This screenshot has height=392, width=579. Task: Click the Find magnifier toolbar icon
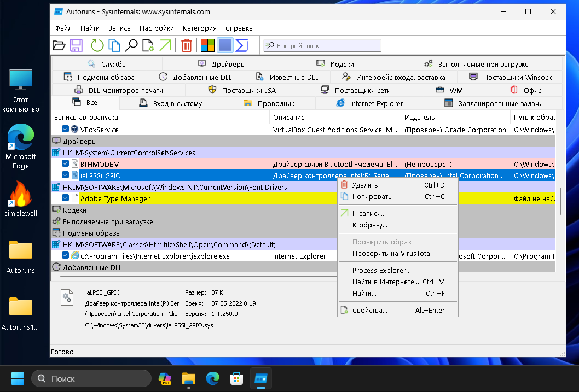point(131,46)
